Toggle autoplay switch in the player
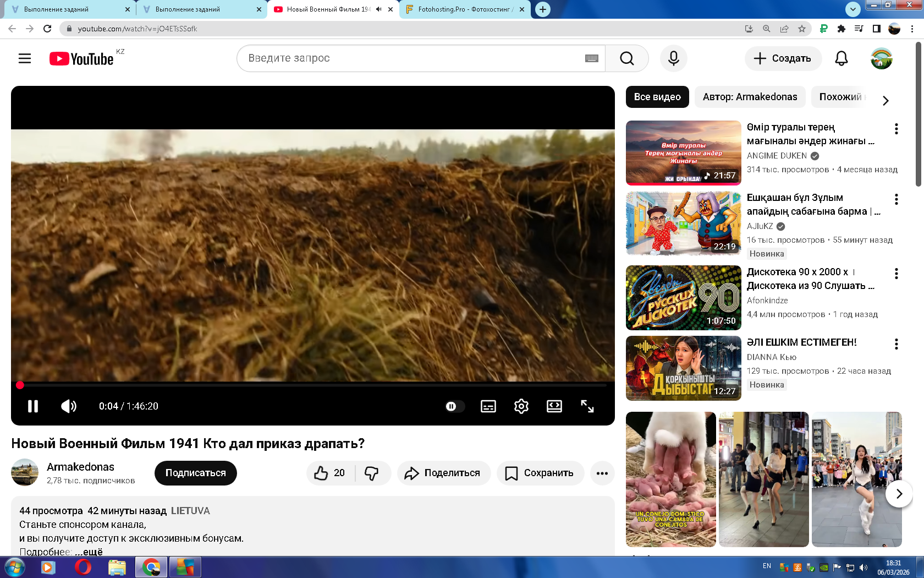This screenshot has height=578, width=924. [454, 406]
